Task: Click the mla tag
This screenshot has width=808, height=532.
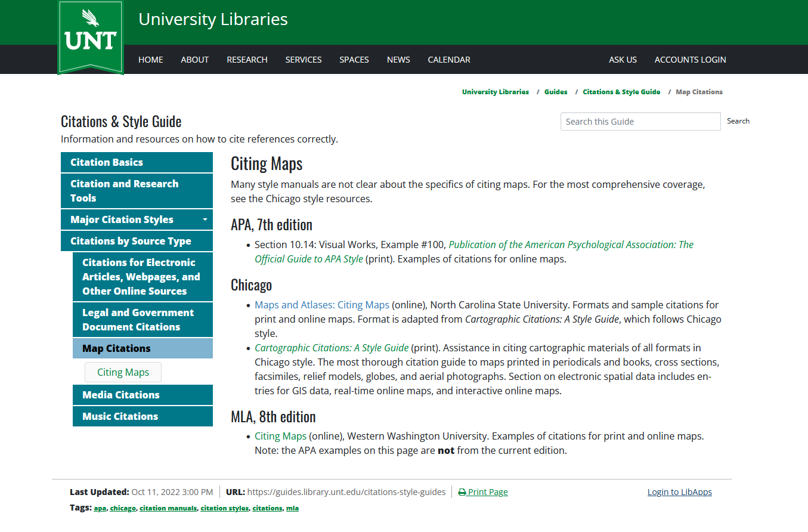Action: click(x=292, y=508)
